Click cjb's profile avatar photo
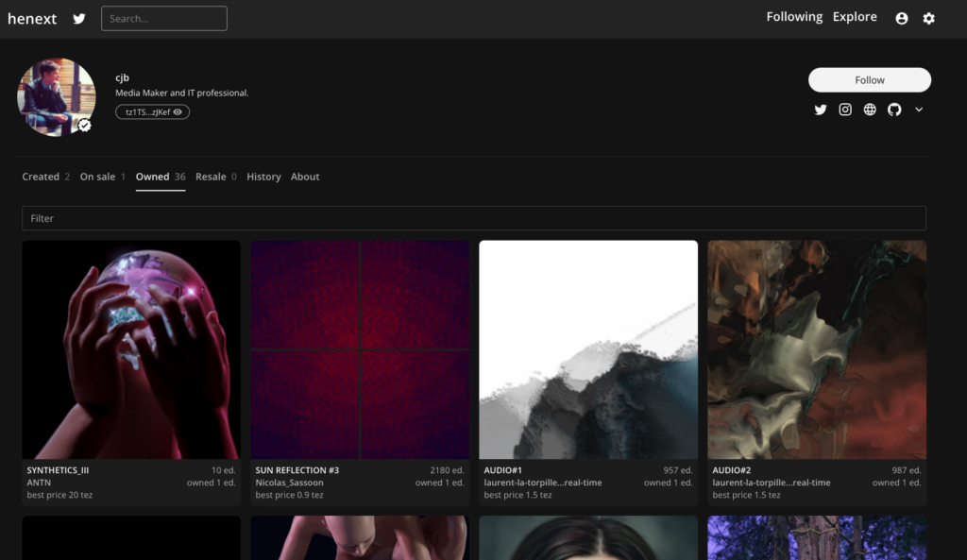This screenshot has width=967, height=560. point(56,97)
